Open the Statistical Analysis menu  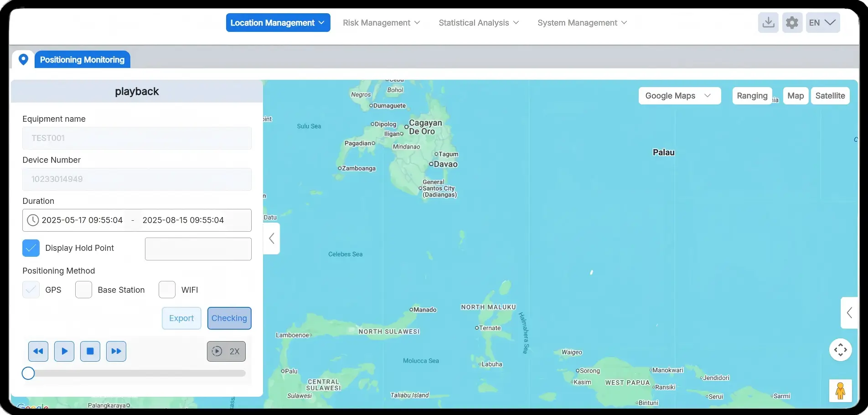(479, 23)
